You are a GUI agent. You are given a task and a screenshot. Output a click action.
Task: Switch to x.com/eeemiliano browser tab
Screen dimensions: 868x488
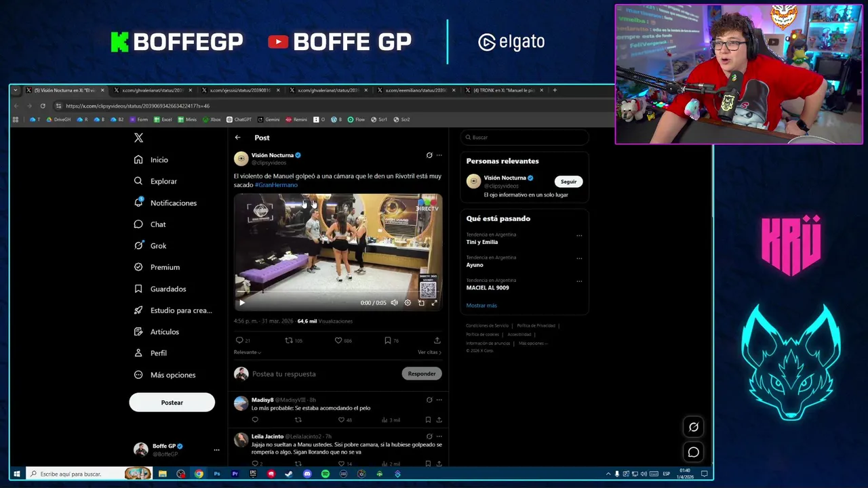(416, 90)
